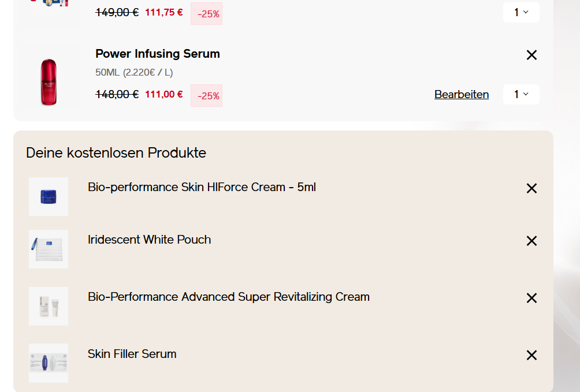Open Power Infusing Serum product title
The image size is (580, 392).
pyautogui.click(x=158, y=54)
